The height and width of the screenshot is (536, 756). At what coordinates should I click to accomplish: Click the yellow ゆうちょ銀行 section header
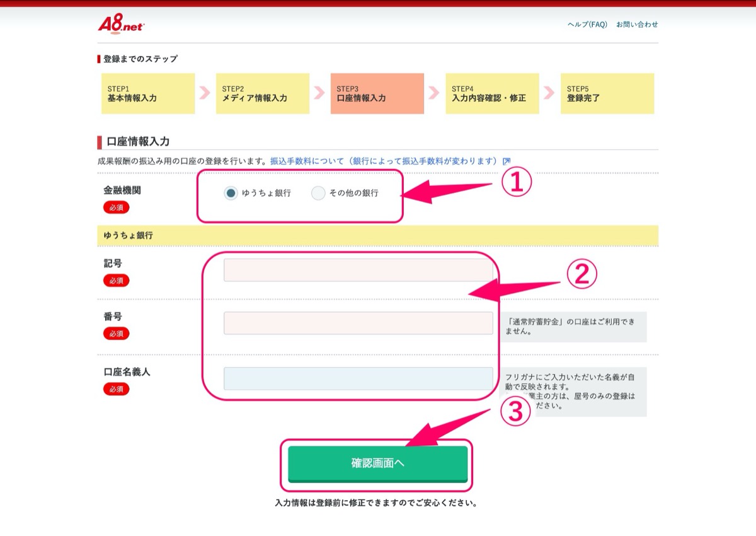tap(378, 235)
